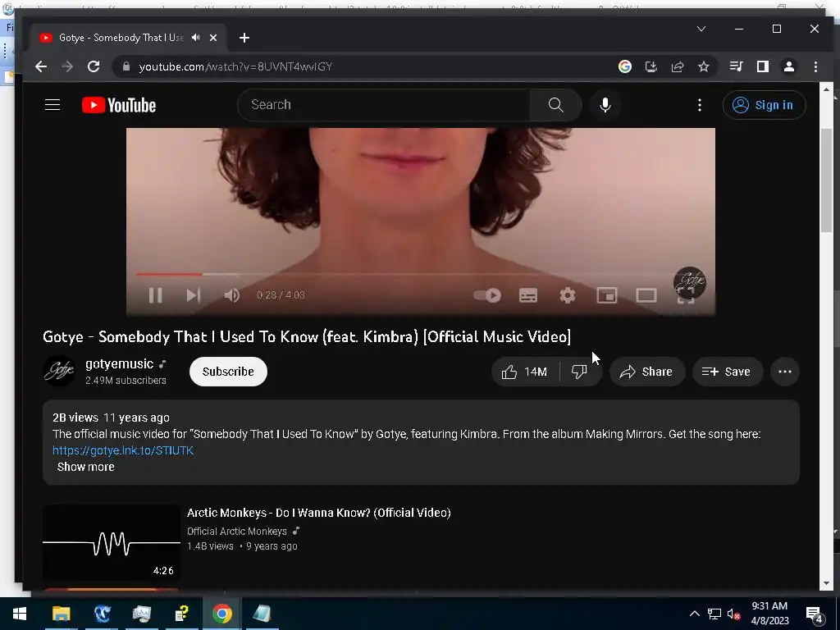This screenshot has height=630, width=840.
Task: Click Gotye channel watermark on video
Action: coord(689,282)
